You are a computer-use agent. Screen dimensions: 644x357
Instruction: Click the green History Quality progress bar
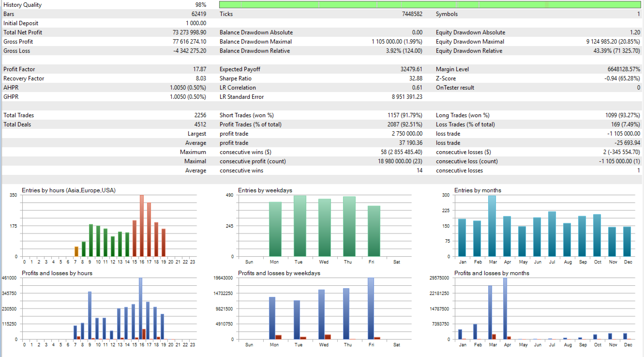[x=430, y=5]
